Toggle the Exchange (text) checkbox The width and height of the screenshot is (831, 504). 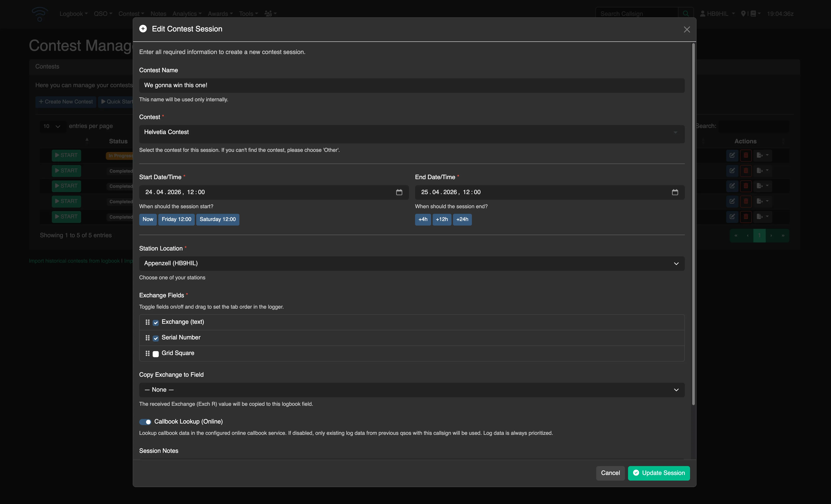pyautogui.click(x=155, y=322)
